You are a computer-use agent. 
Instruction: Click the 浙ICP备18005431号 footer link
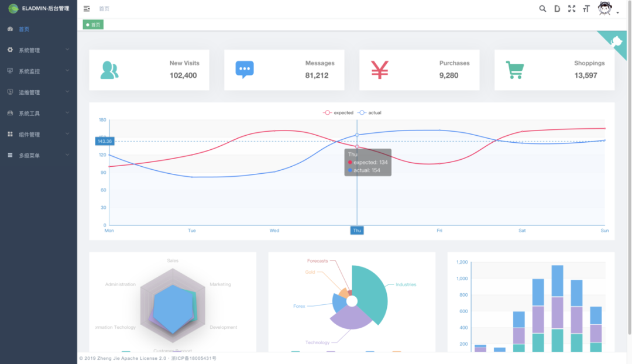click(194, 358)
